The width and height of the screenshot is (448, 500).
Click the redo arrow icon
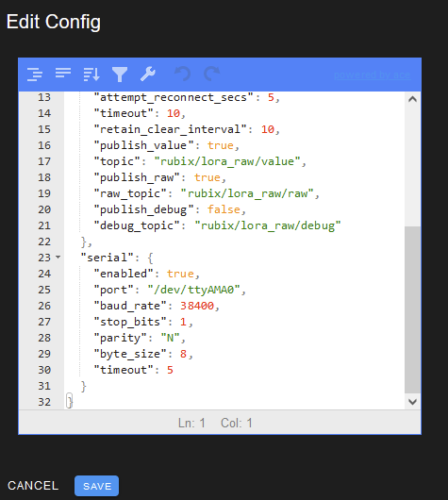click(211, 74)
